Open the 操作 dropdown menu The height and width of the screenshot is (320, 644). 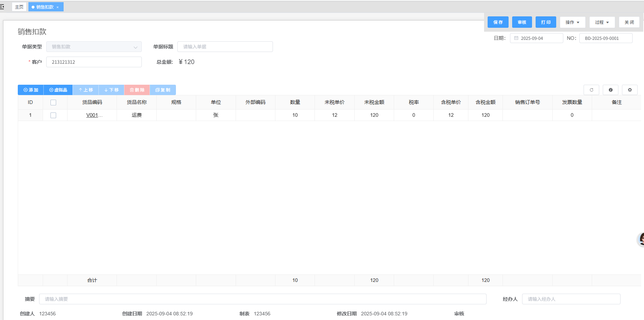click(572, 22)
